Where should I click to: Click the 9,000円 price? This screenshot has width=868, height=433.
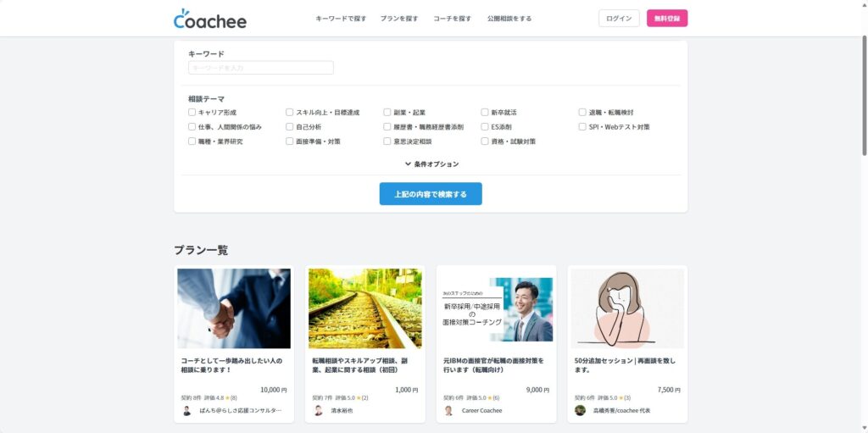click(x=537, y=390)
